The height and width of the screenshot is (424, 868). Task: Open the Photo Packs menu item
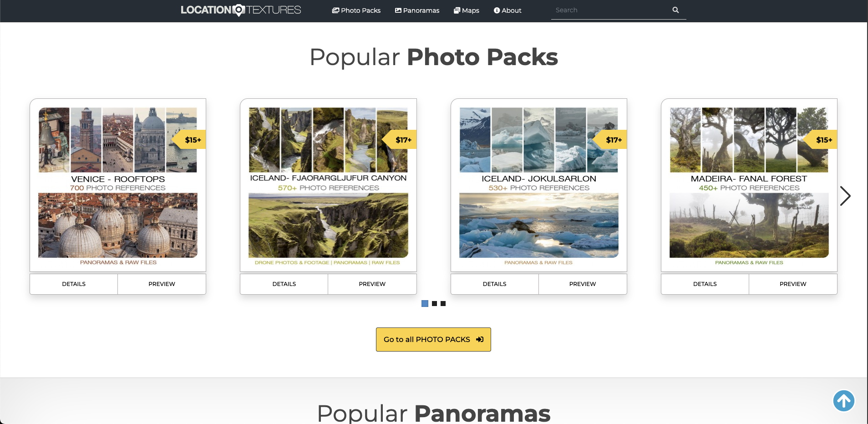point(356,10)
